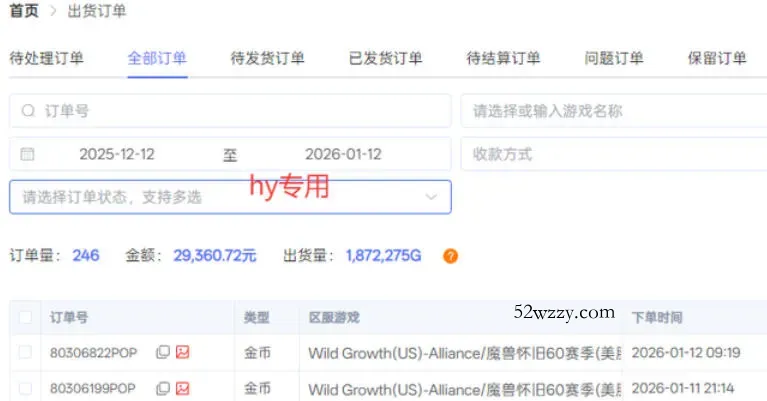Open the game name selection dropdown
The width and height of the screenshot is (767, 401).
click(614, 111)
